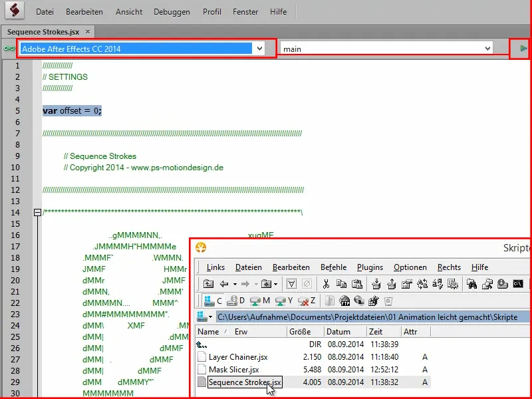The width and height of the screenshot is (532, 399).
Task: Click the control panel grid icon in drive bar
Action: pyautogui.click(x=374, y=301)
